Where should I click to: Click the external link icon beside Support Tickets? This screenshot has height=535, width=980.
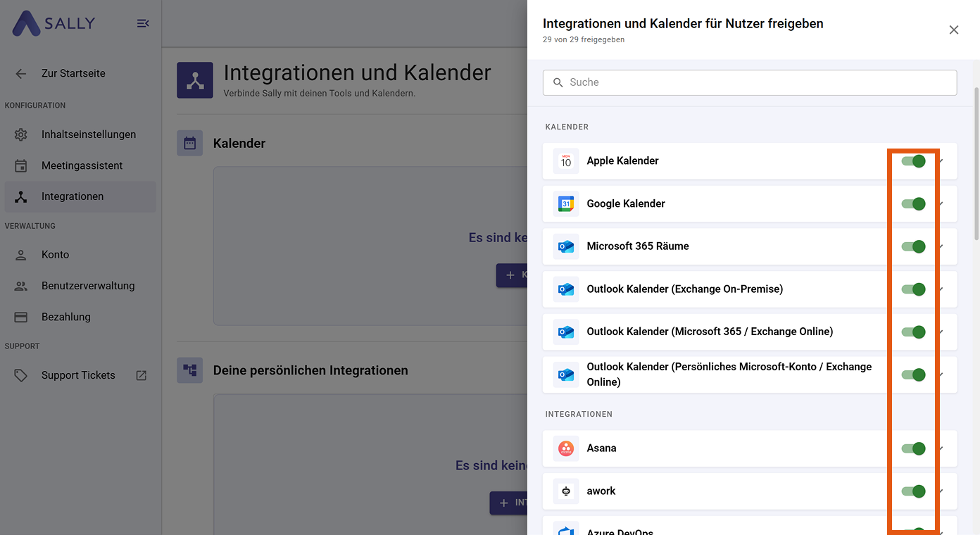142,375
